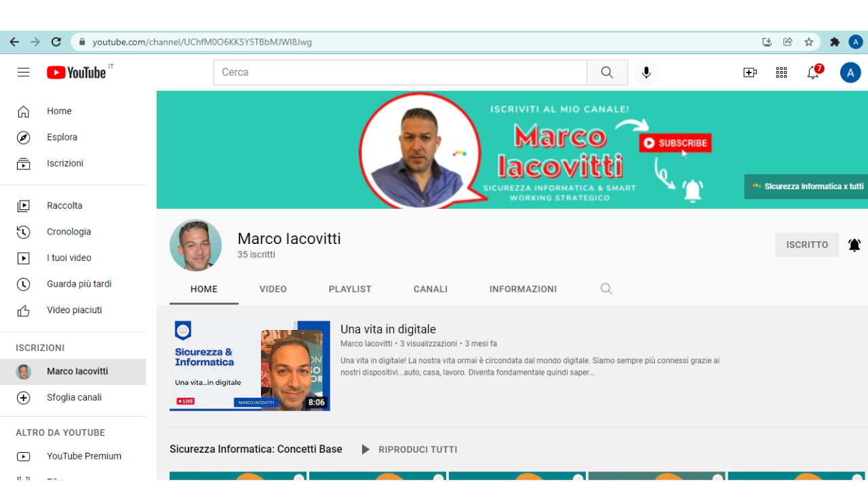Image resolution: width=868 pixels, height=488 pixels.
Task: Open Una vita in digitale video thumbnail
Action: point(250,366)
